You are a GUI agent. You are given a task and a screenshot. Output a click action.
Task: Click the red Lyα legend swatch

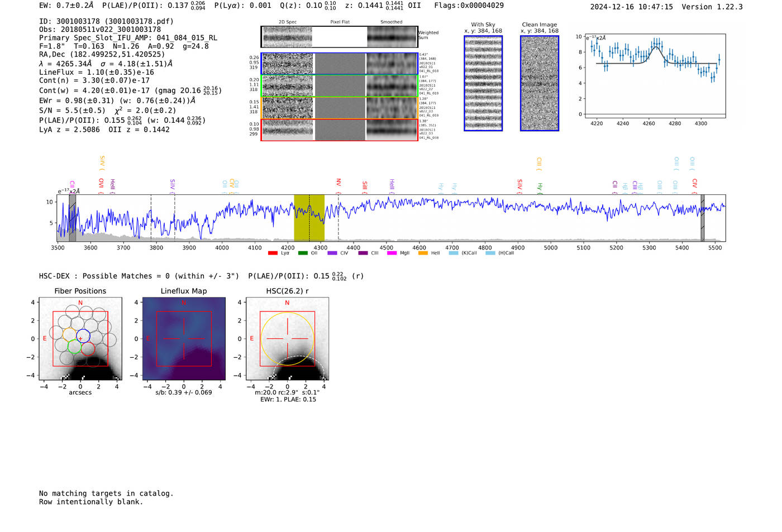tap(273, 253)
